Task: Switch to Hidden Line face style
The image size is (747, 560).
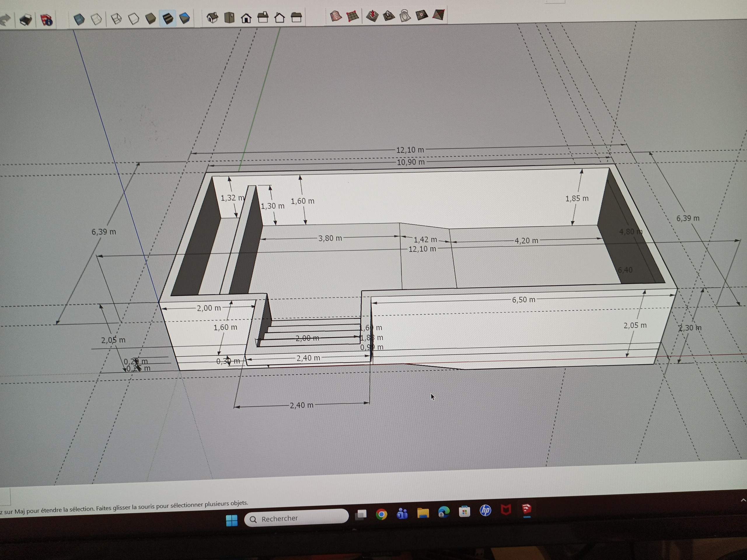Action: 134,19
